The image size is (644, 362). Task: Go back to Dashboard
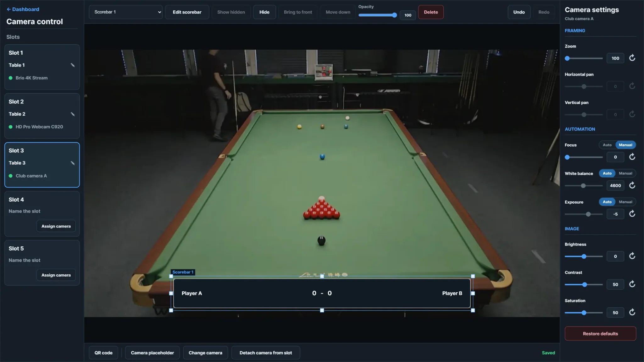(x=23, y=9)
